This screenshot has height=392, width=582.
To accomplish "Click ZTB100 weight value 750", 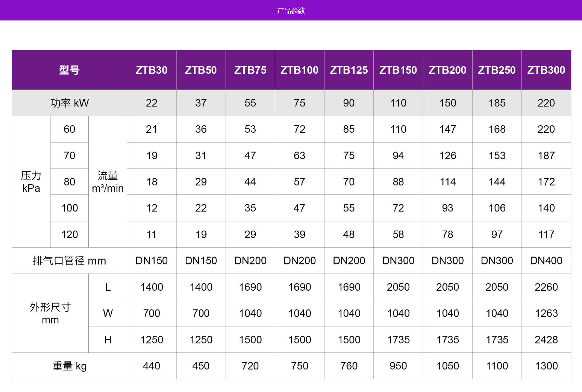I will [299, 366].
